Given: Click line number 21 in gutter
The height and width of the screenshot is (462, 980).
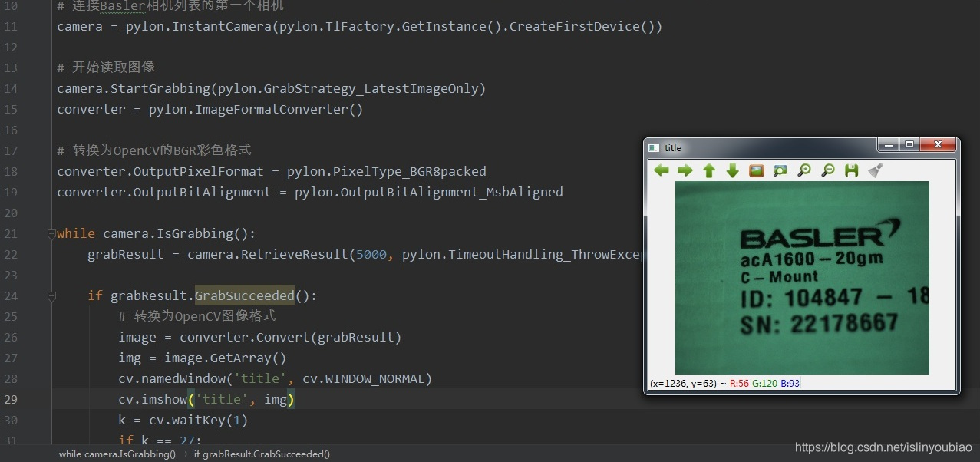Looking at the screenshot, I should pos(11,233).
